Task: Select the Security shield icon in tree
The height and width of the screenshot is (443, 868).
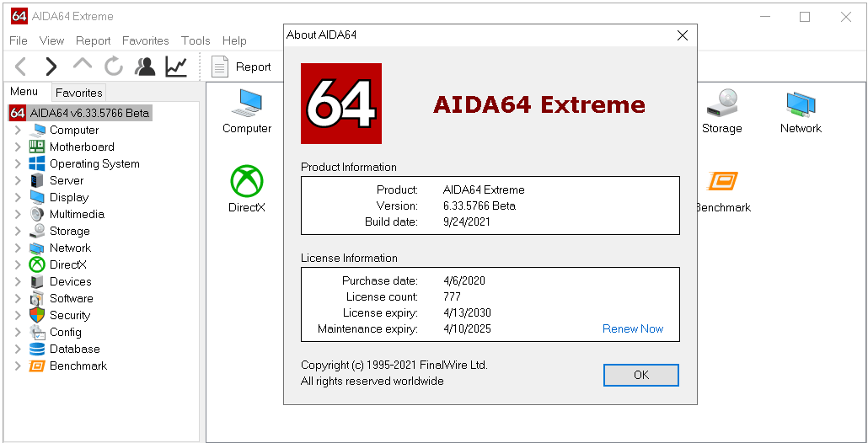Action: tap(37, 315)
